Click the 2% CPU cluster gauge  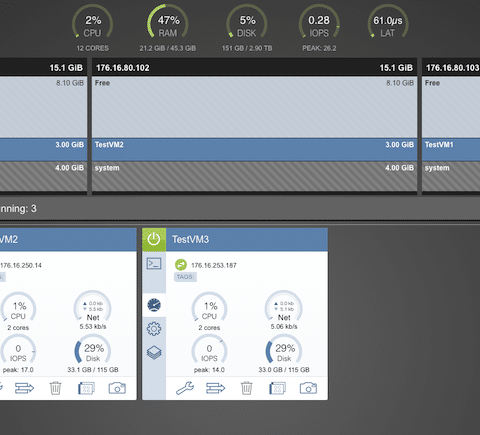[x=93, y=22]
